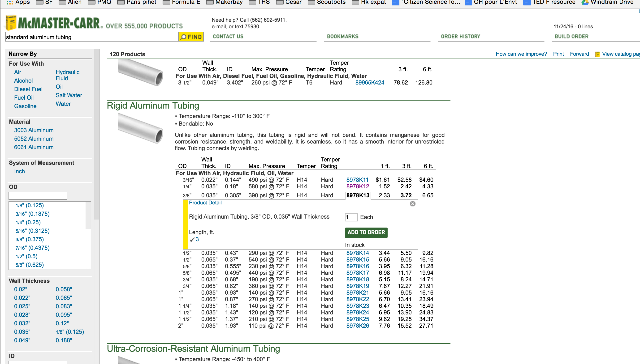Open part number 8978K19

tap(357, 286)
